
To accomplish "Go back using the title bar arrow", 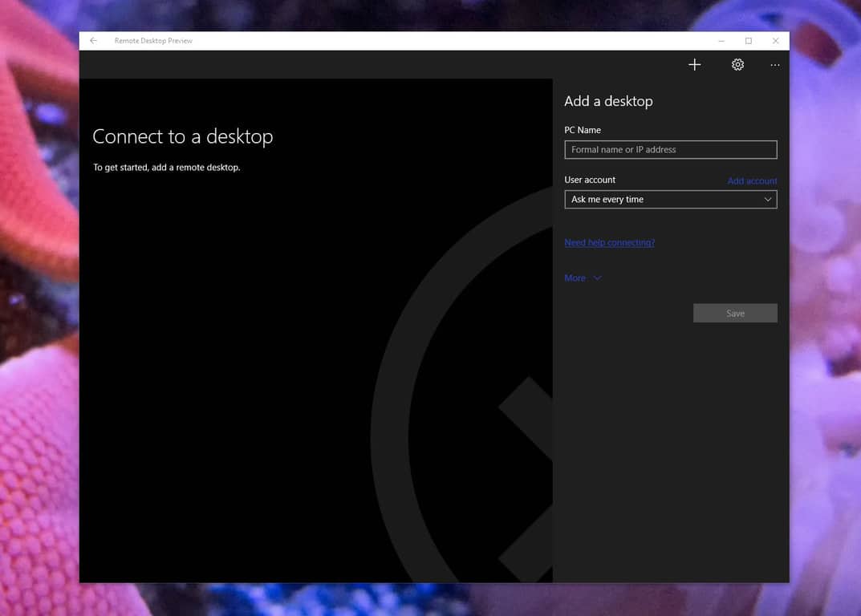I will tap(93, 41).
